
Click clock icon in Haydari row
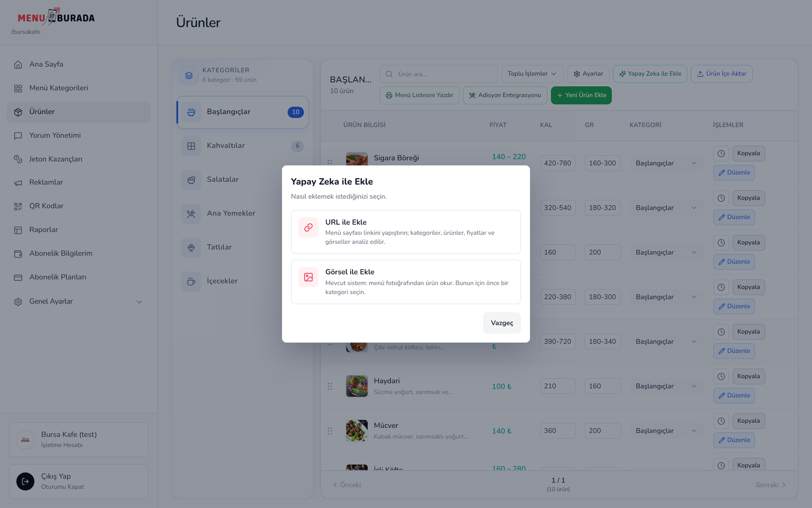[x=721, y=376]
